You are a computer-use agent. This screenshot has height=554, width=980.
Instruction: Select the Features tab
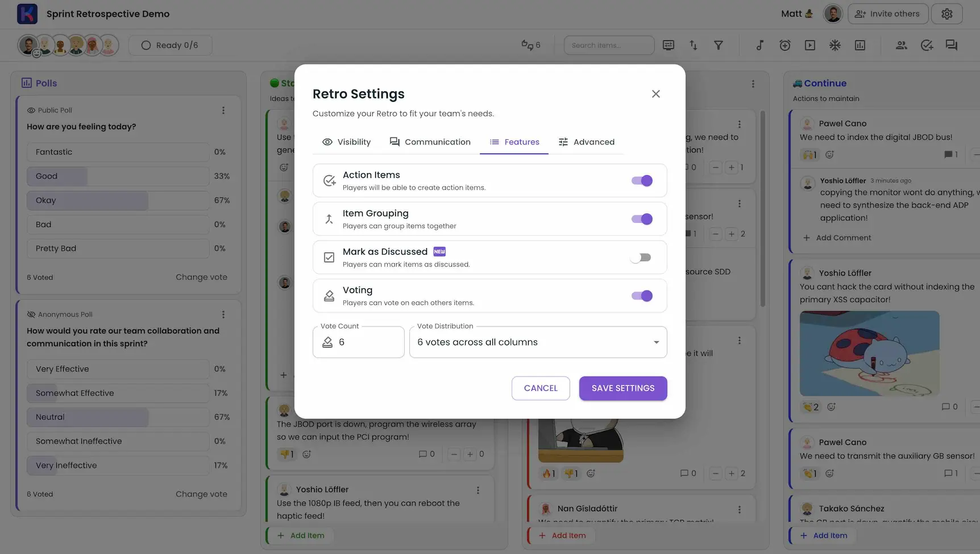(x=514, y=142)
